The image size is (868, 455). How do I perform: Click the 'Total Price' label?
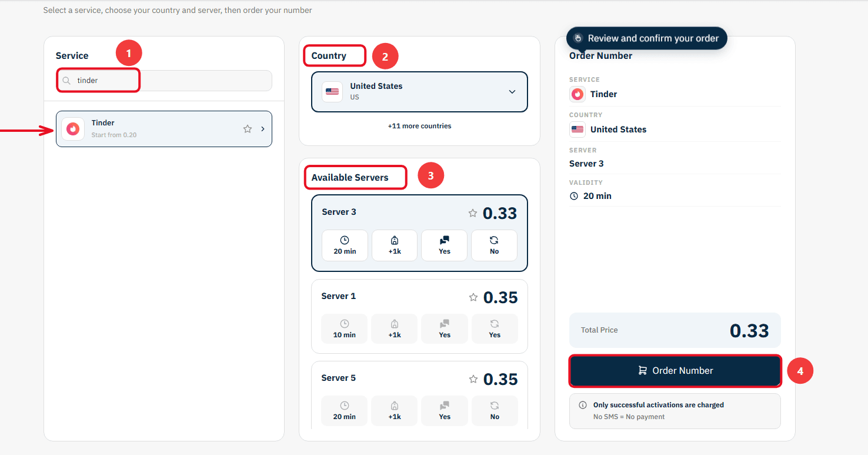599,330
